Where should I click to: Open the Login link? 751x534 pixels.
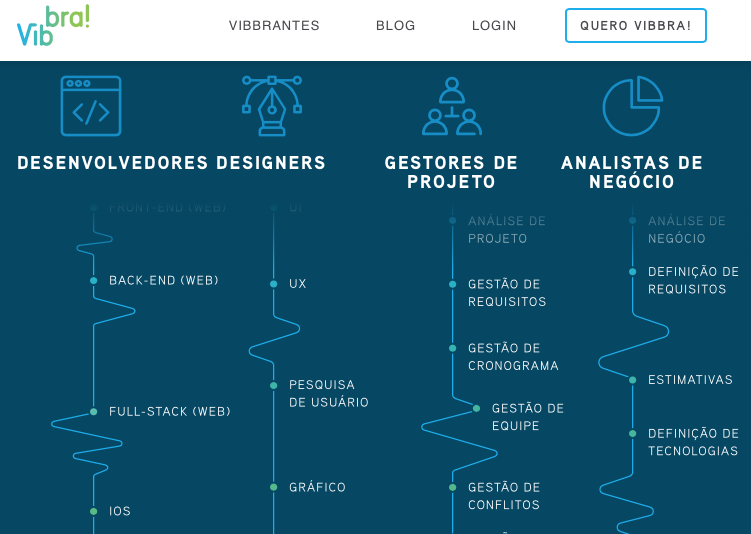click(x=494, y=26)
